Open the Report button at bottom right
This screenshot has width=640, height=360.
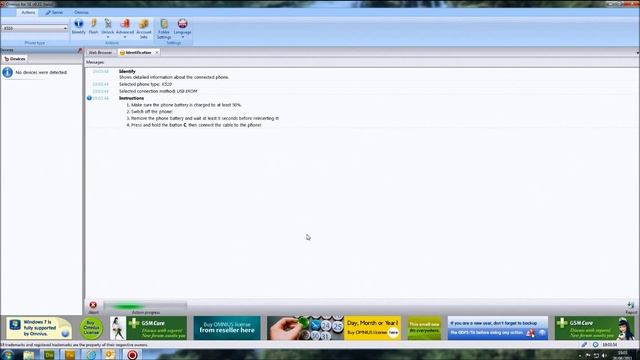point(631,307)
